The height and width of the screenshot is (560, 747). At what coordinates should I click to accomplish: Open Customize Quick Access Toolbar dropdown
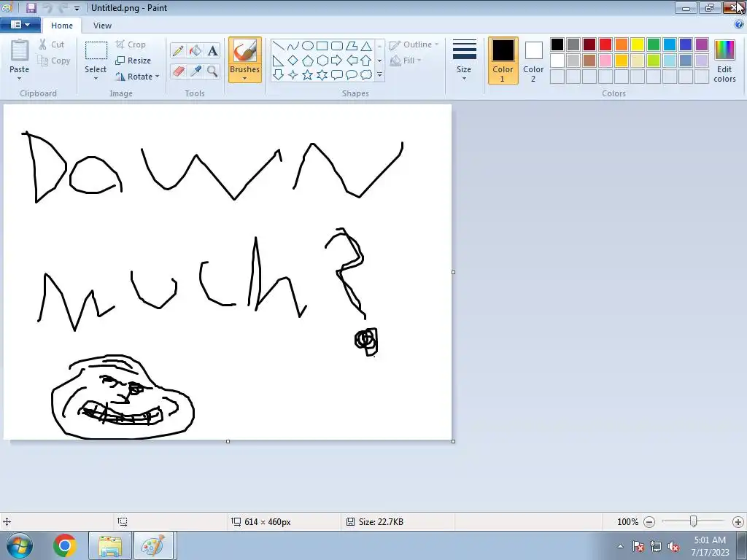(x=77, y=8)
